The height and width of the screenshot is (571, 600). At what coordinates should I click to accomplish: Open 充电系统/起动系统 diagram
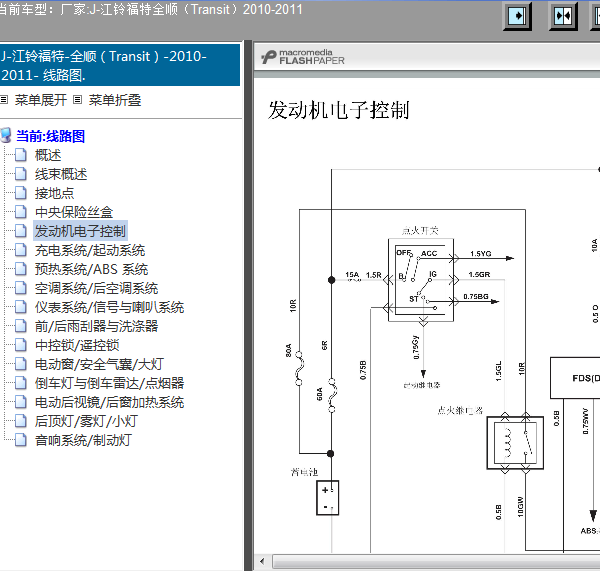(90, 250)
